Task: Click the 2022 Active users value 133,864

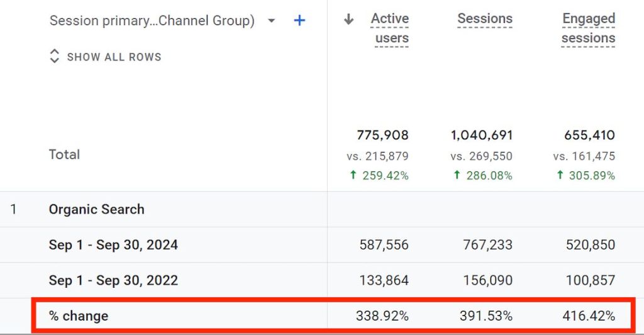Action: pos(384,280)
